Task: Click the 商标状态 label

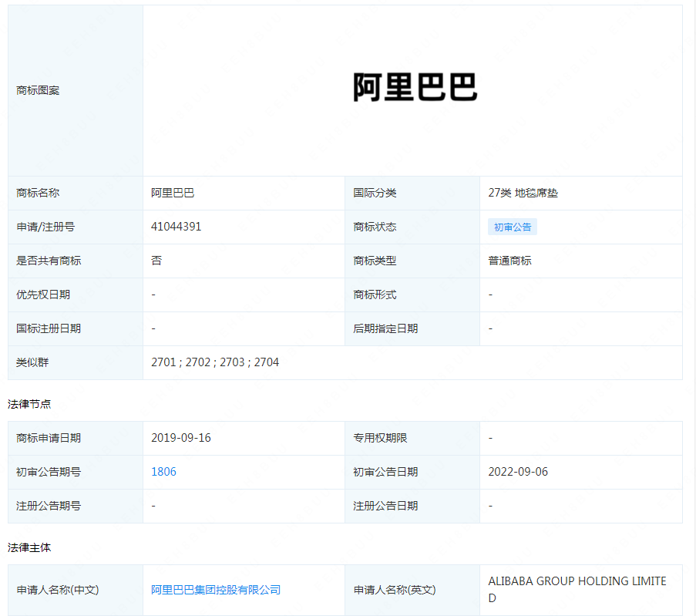Action: pyautogui.click(x=375, y=227)
